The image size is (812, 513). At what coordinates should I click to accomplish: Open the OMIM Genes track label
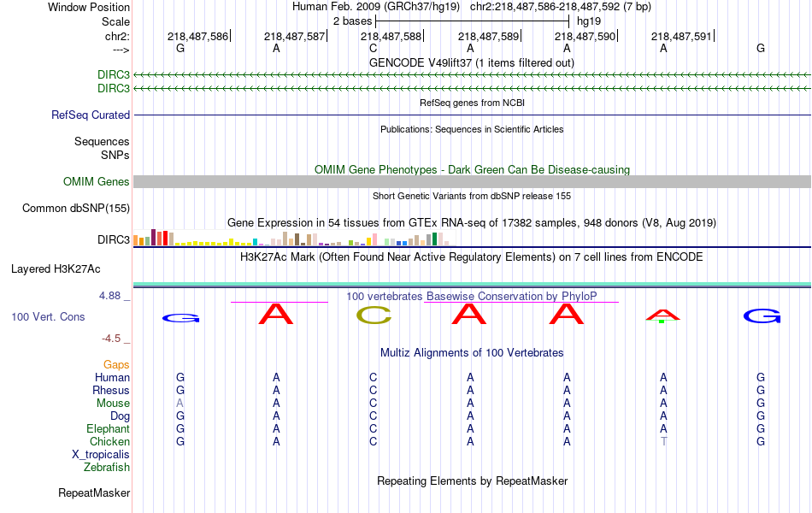coord(97,182)
